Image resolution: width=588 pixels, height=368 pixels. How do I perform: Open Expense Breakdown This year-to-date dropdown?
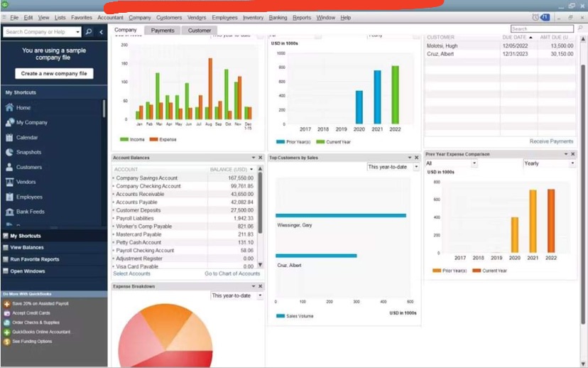pyautogui.click(x=236, y=296)
